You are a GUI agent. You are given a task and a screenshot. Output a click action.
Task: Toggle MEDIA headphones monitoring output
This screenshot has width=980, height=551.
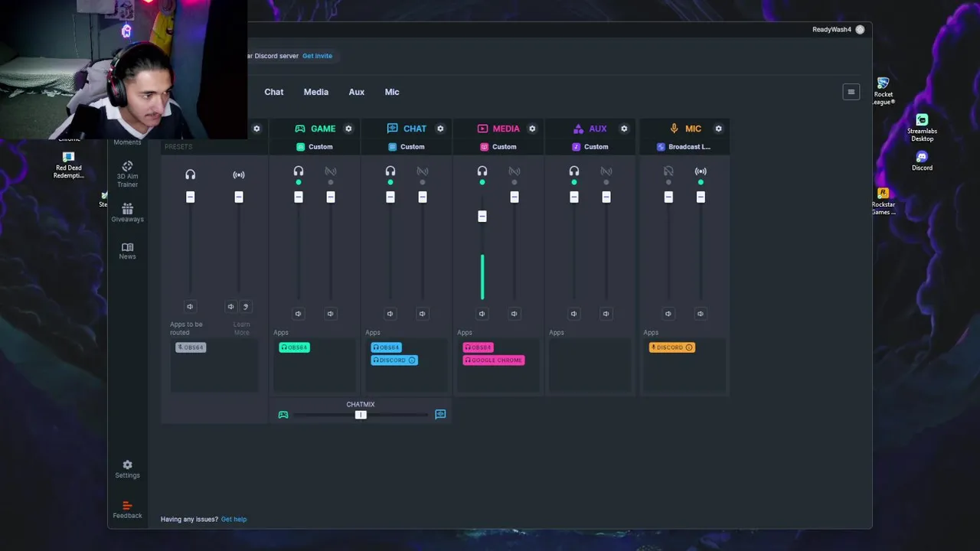click(482, 171)
